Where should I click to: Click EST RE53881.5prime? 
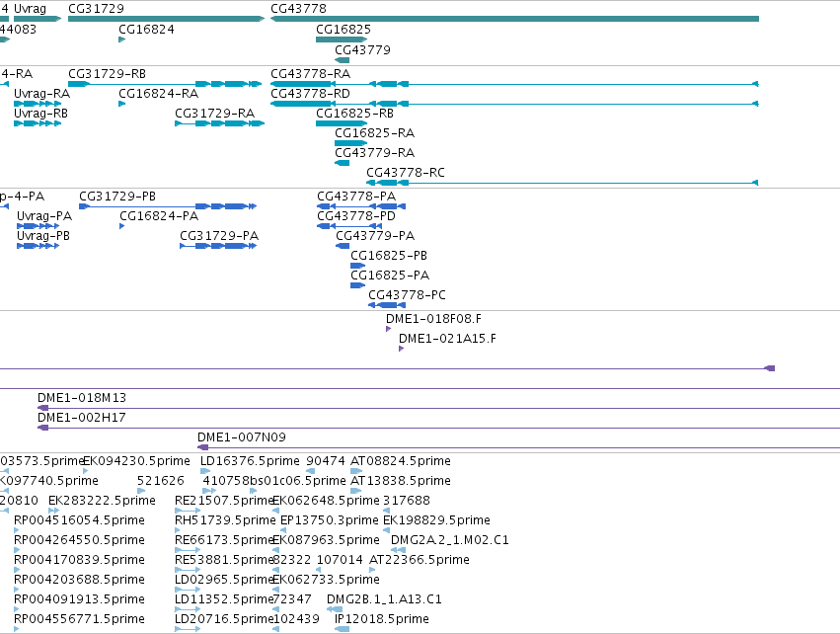point(188,570)
